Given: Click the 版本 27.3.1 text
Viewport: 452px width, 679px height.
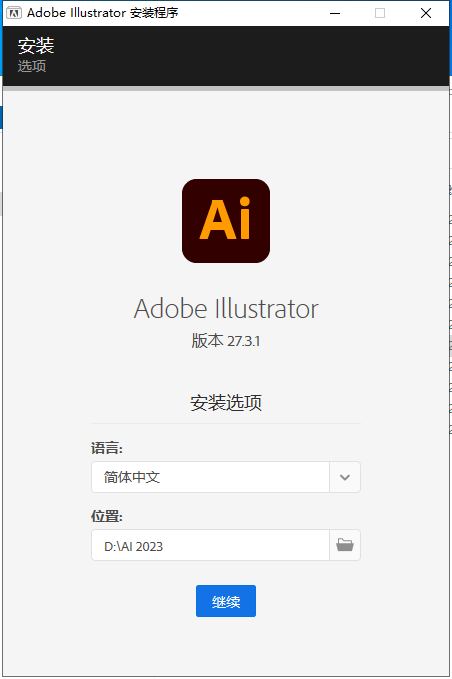Looking at the screenshot, I should tap(226, 341).
